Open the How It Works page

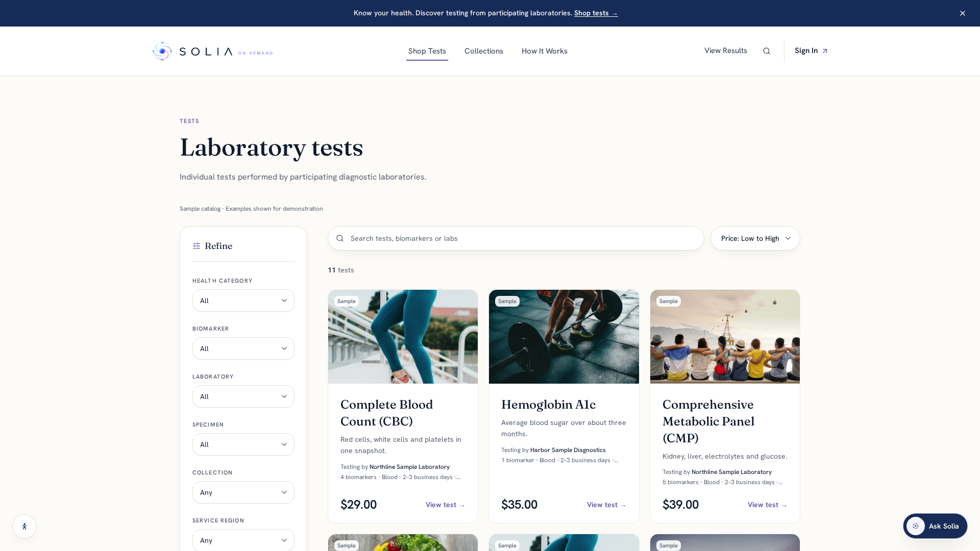click(545, 51)
